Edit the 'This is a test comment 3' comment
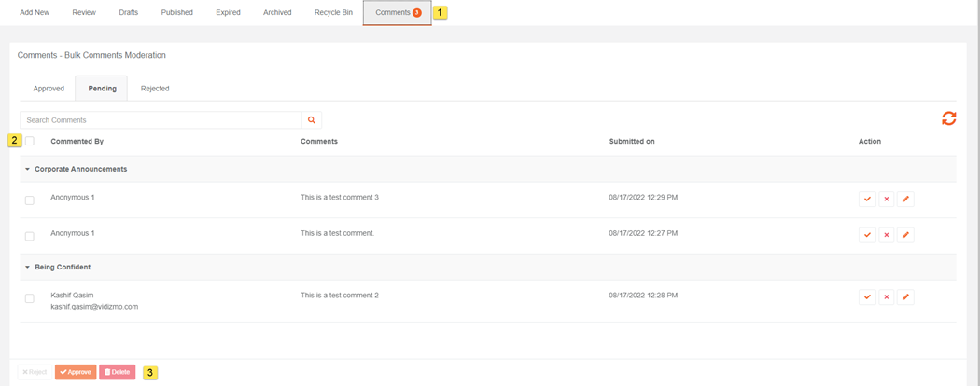 click(905, 199)
